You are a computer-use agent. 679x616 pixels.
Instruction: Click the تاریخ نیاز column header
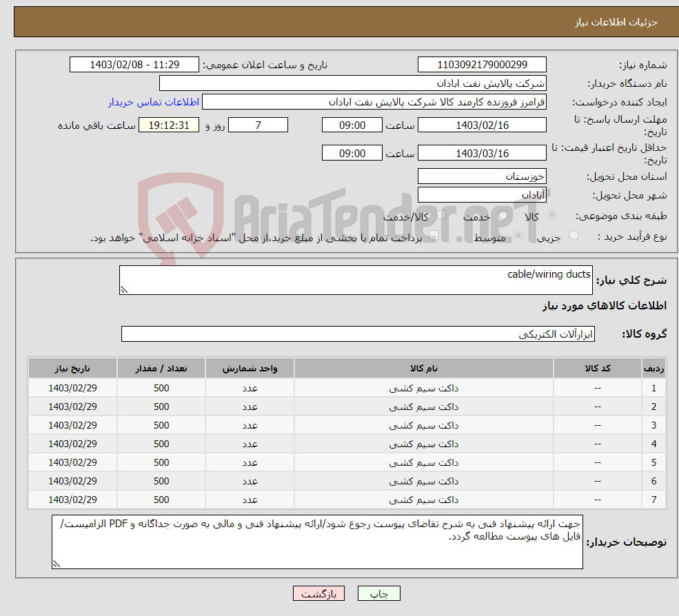point(72,369)
